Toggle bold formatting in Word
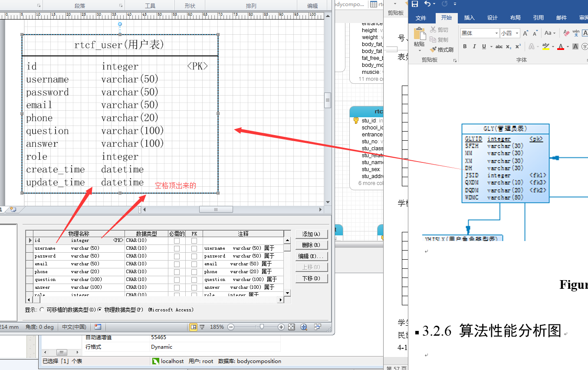The width and height of the screenshot is (588, 370). click(x=465, y=46)
